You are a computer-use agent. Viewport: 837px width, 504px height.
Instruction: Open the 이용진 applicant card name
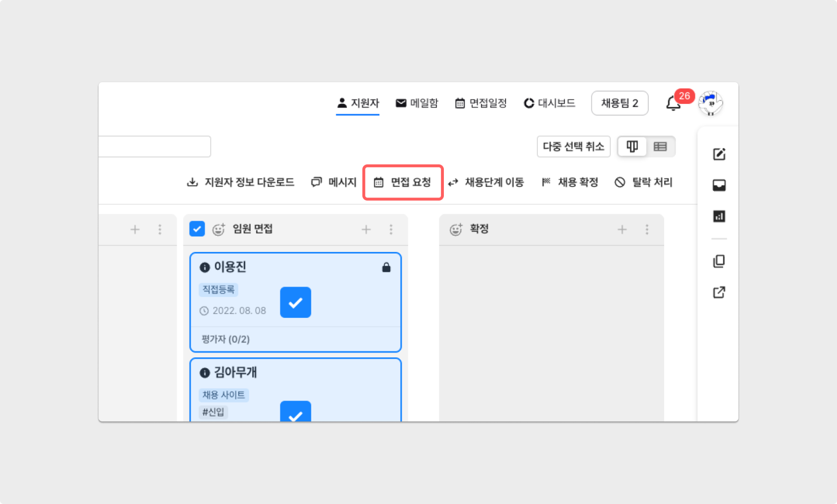(x=230, y=267)
